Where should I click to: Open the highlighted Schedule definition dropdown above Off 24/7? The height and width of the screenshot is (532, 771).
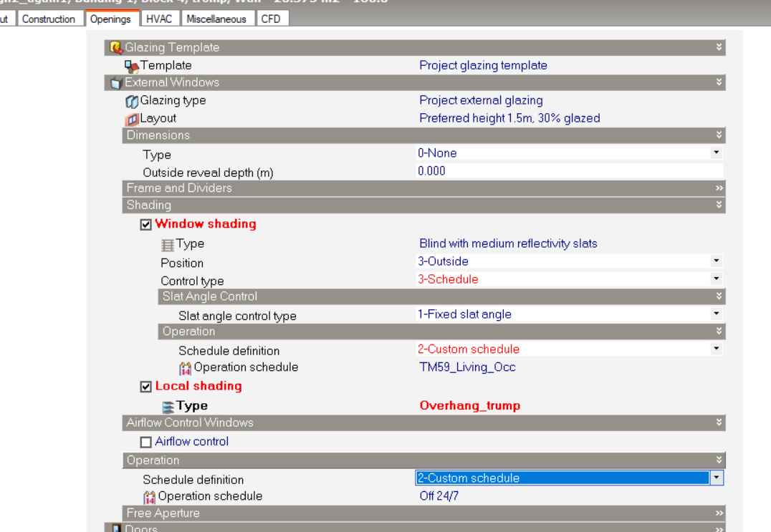(717, 478)
